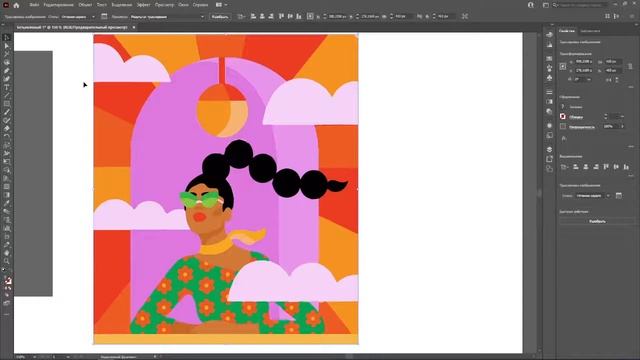Select the Shape Builder tool
Image resolution: width=640 pixels, height=360 pixels.
pos(7,170)
